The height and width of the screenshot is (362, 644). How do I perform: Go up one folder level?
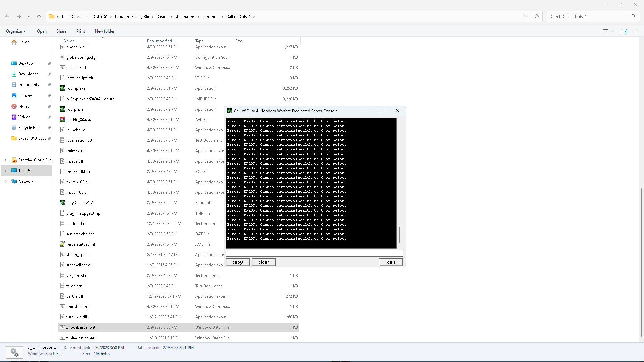pos(39,17)
